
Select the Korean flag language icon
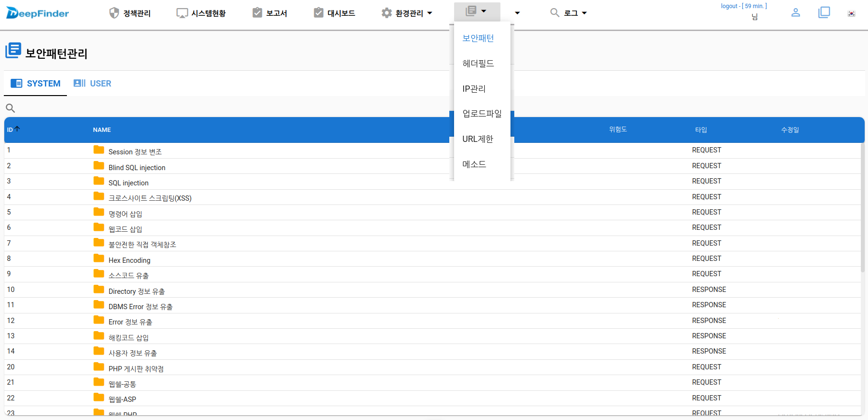click(x=851, y=13)
